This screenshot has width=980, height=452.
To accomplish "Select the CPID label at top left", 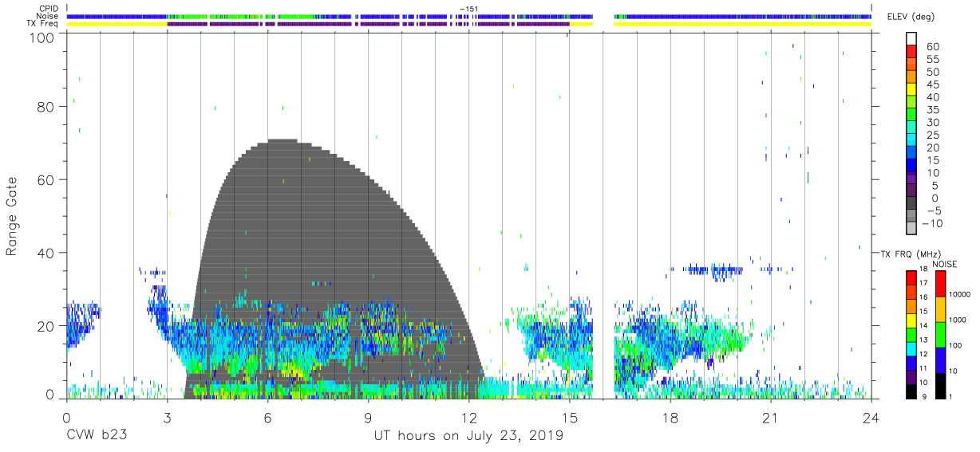I will pyautogui.click(x=49, y=7).
